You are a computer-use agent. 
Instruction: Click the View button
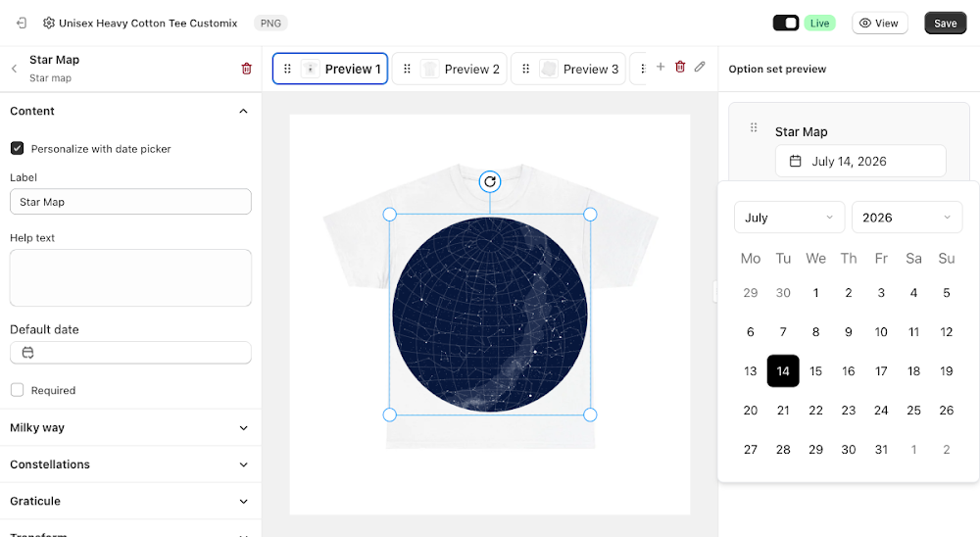coord(879,24)
